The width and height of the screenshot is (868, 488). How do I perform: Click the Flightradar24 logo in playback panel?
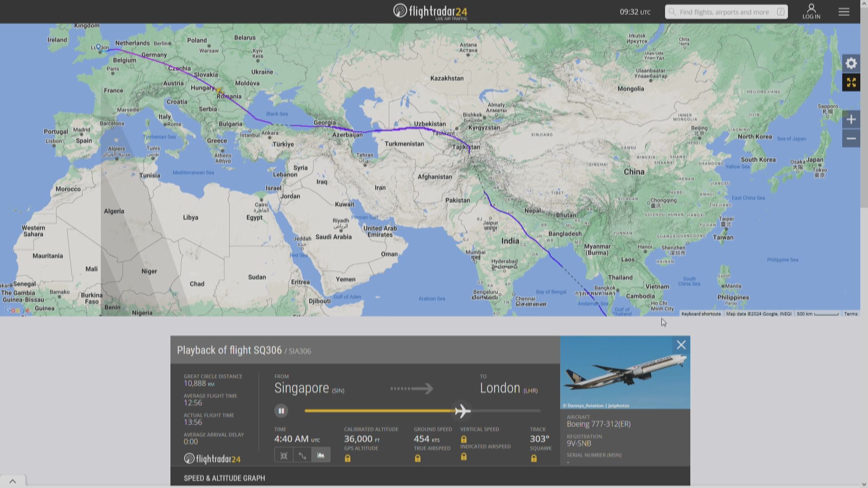[x=212, y=459]
